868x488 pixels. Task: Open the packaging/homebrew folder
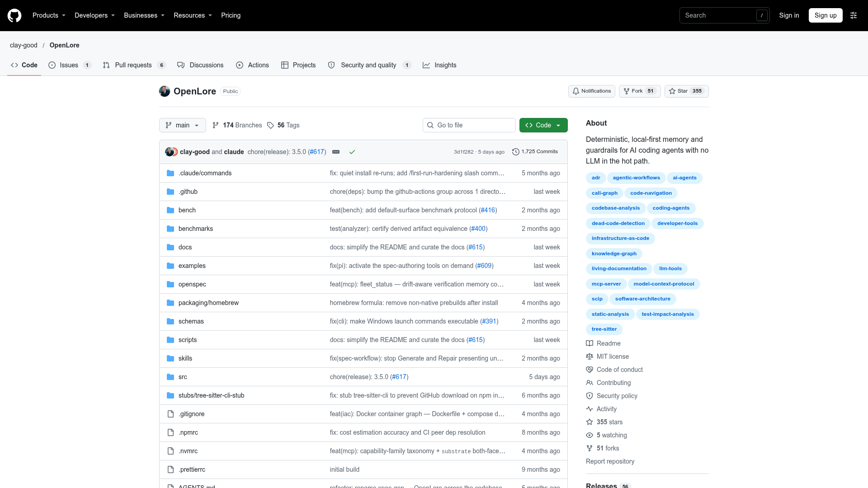pos(208,303)
